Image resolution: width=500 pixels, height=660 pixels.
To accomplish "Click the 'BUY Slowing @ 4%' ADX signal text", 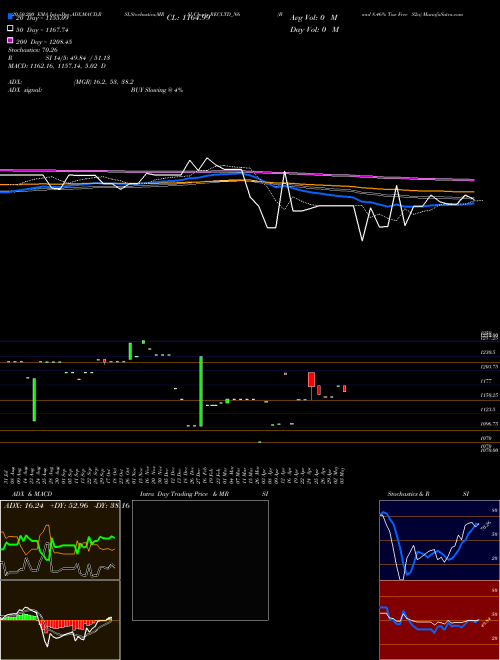I will [157, 90].
